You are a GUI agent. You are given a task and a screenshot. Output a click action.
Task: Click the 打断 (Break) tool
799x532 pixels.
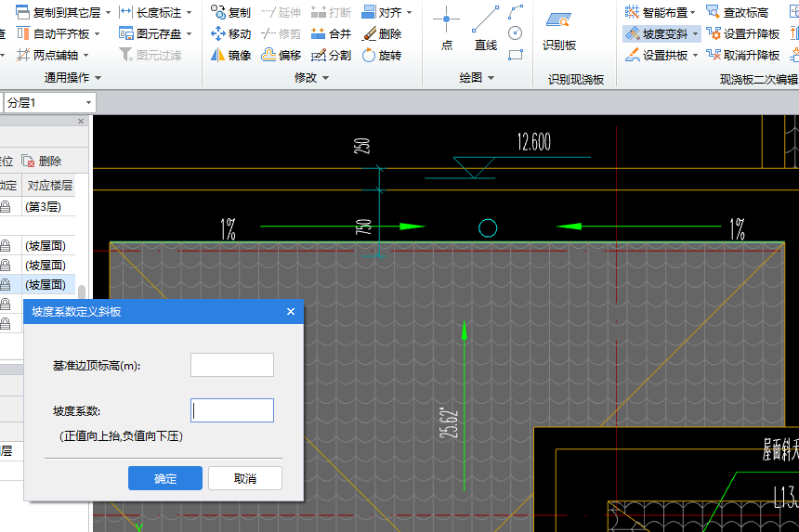[331, 13]
